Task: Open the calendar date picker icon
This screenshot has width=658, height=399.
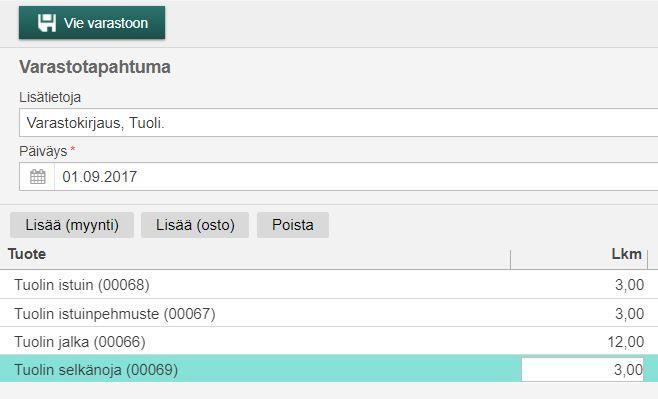Action: pos(37,177)
